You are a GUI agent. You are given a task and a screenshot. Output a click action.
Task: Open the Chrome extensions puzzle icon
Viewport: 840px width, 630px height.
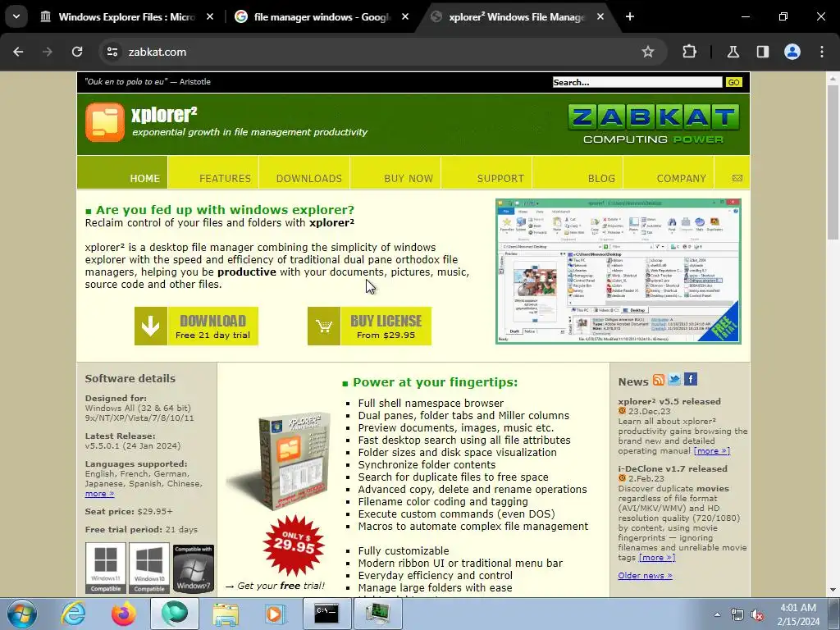tap(689, 52)
